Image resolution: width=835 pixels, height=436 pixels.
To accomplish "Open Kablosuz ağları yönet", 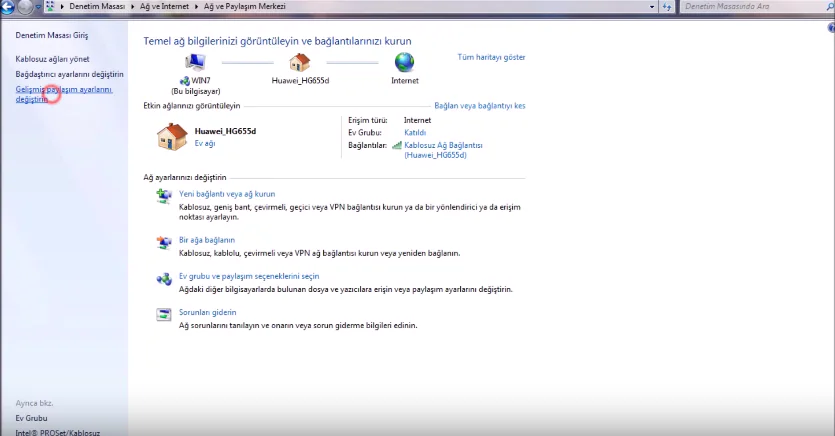I will pos(52,59).
